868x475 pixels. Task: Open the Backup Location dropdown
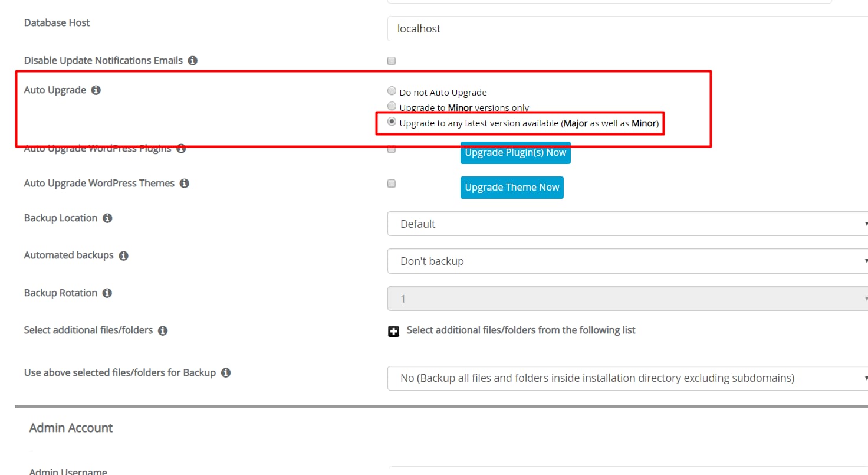point(627,224)
